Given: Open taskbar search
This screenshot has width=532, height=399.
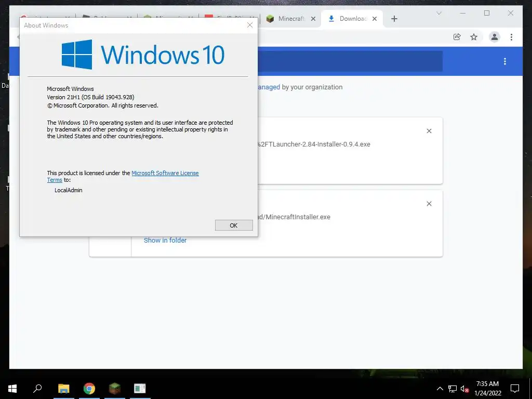Looking at the screenshot, I should (x=37, y=388).
